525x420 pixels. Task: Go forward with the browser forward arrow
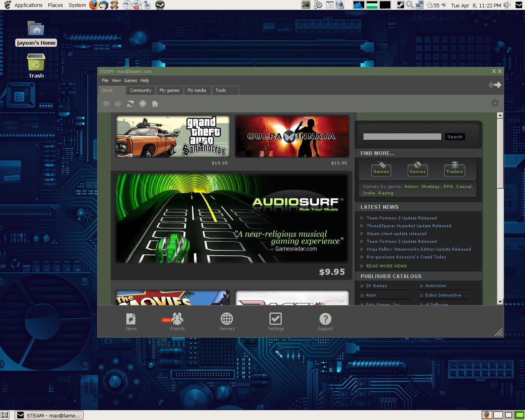point(118,104)
